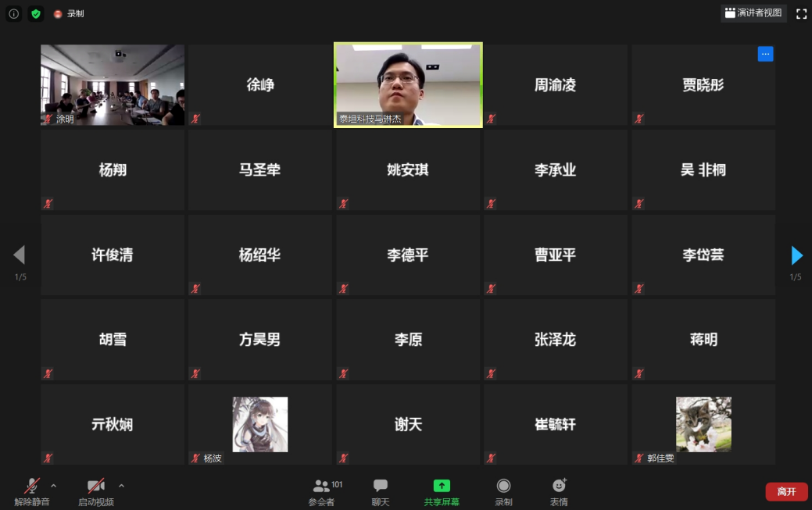This screenshot has height=510, width=812.
Task: Open the 聊天 chat panel
Action: [x=380, y=490]
